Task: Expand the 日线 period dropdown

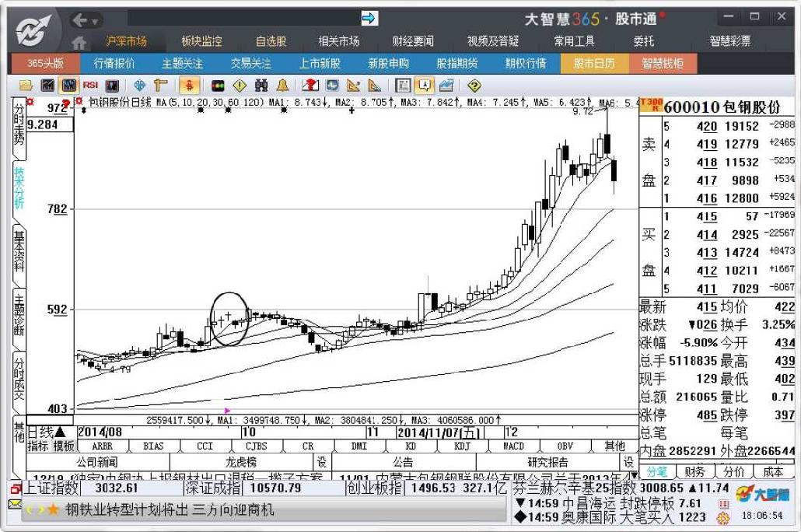Action: (x=47, y=432)
